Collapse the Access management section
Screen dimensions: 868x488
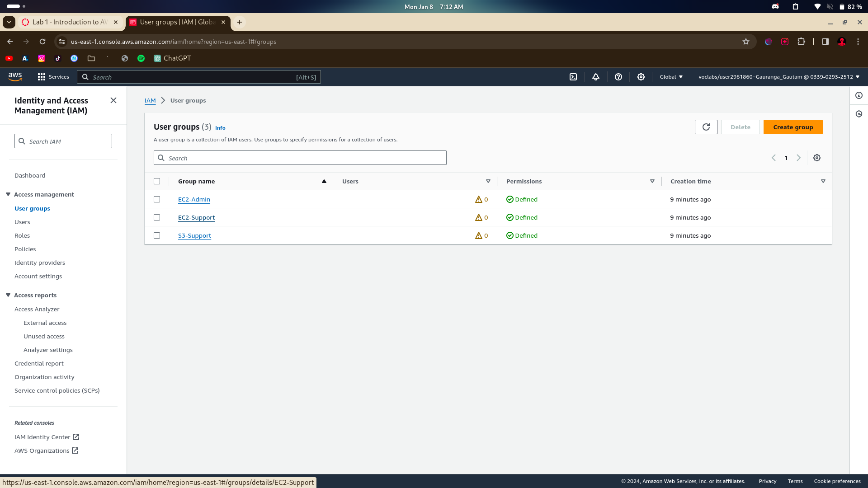8,194
